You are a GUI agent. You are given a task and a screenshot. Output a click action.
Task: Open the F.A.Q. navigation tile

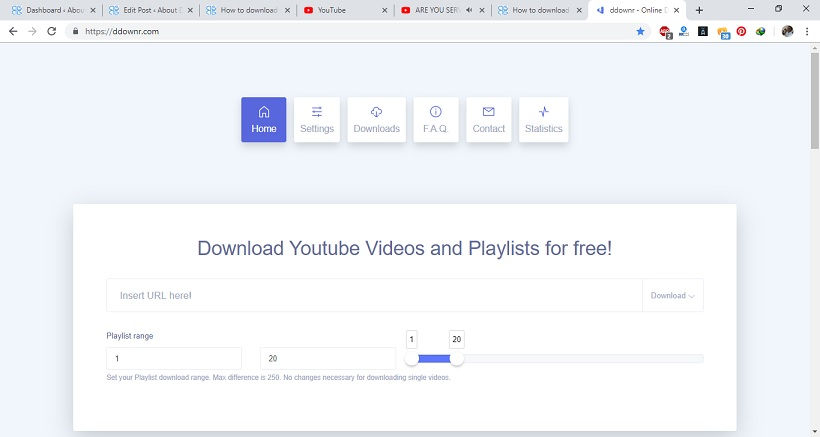[436, 120]
